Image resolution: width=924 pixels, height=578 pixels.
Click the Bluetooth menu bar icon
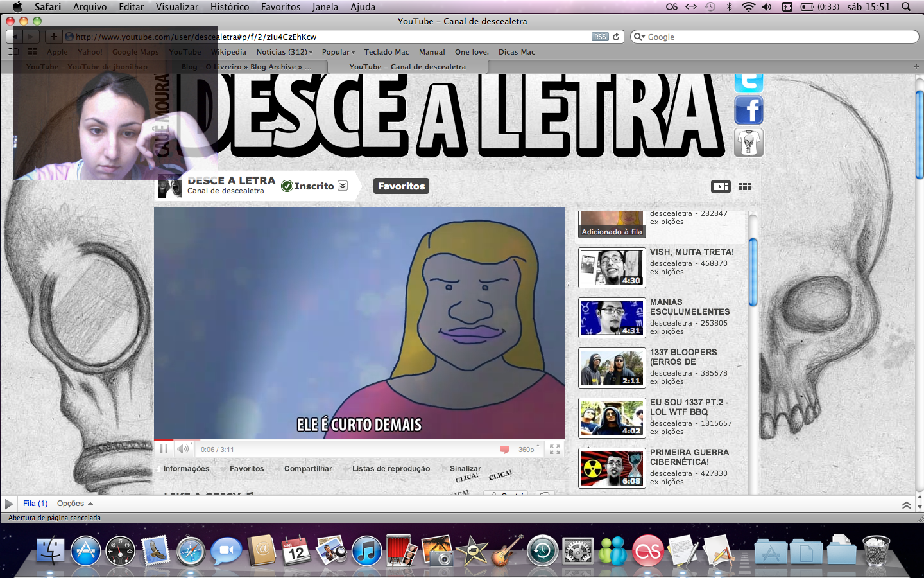tap(729, 7)
